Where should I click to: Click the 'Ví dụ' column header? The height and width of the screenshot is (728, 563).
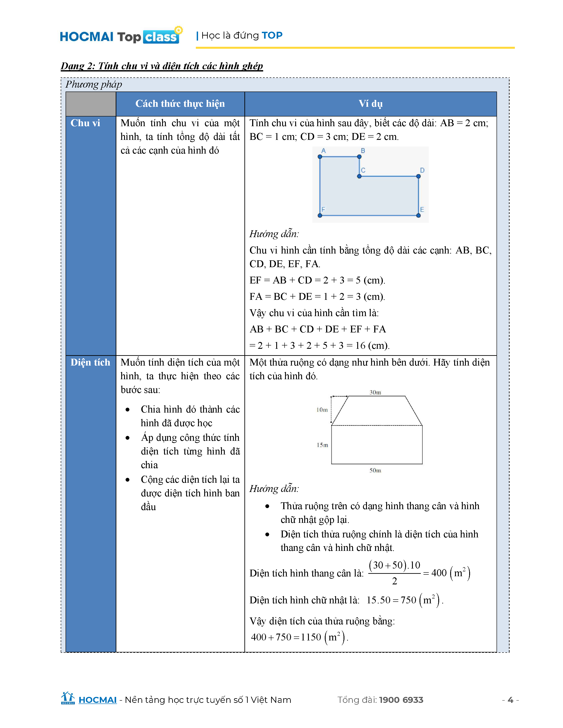tap(370, 104)
